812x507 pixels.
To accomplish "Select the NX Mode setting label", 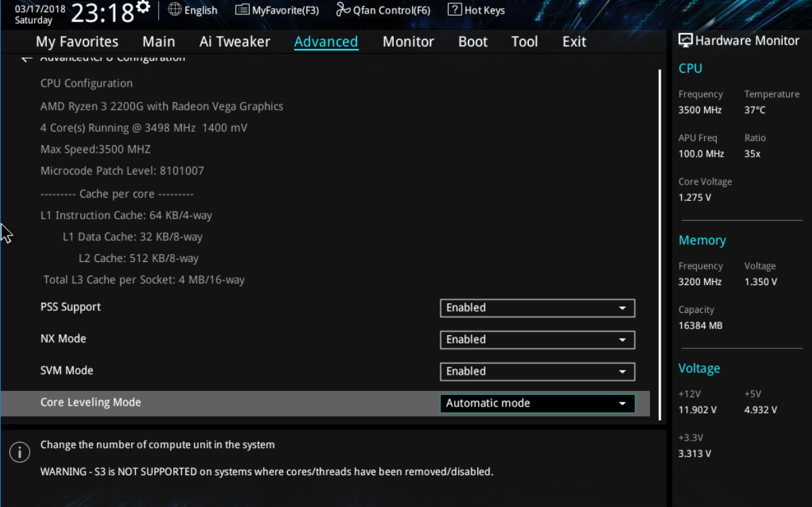I will 63,339.
